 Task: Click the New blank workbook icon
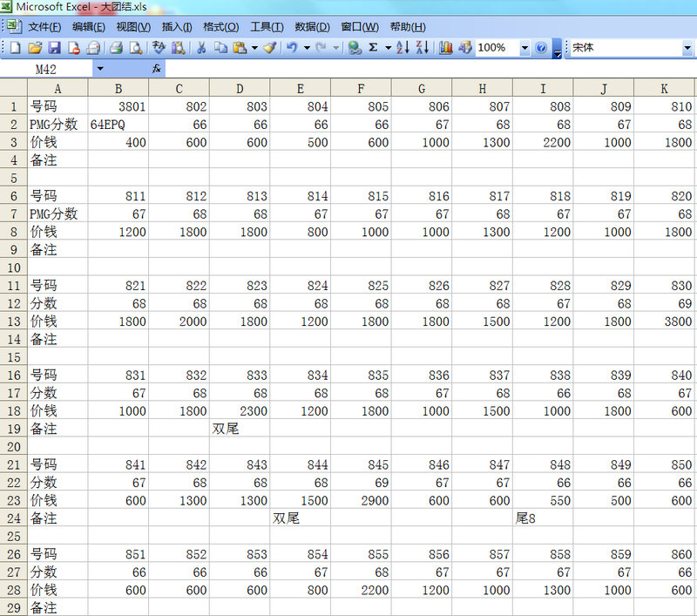point(16,48)
